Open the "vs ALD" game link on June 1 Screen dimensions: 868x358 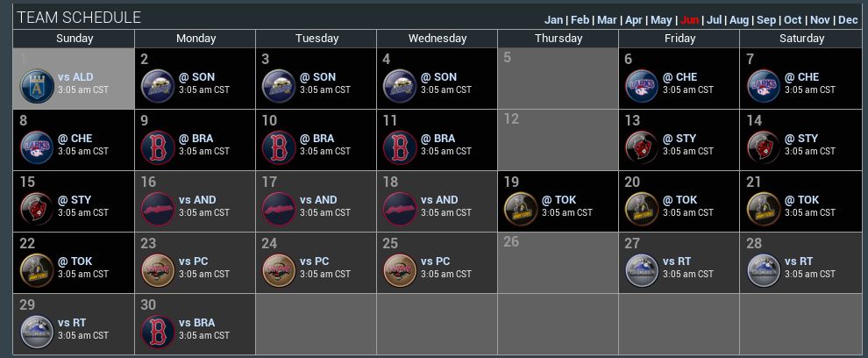(x=75, y=77)
